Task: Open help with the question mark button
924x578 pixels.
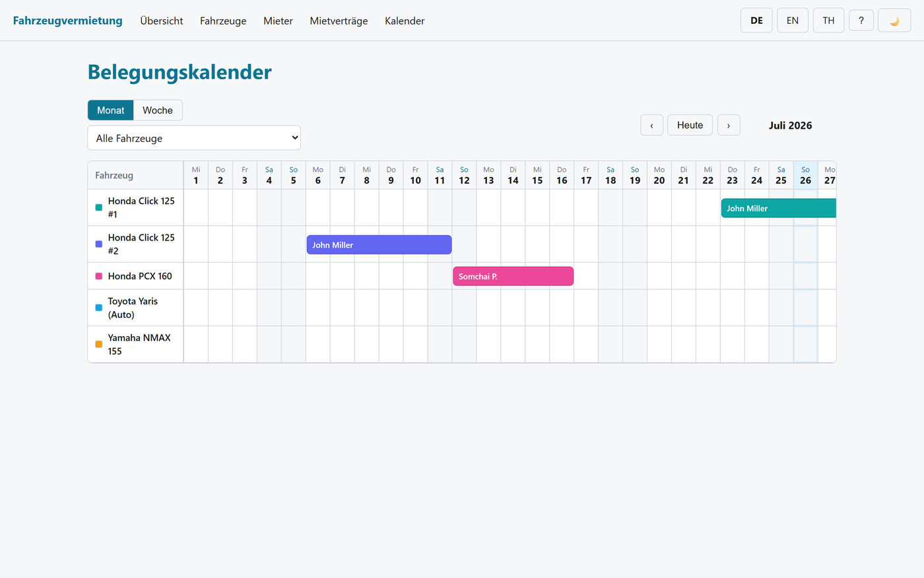Action: coord(861,20)
